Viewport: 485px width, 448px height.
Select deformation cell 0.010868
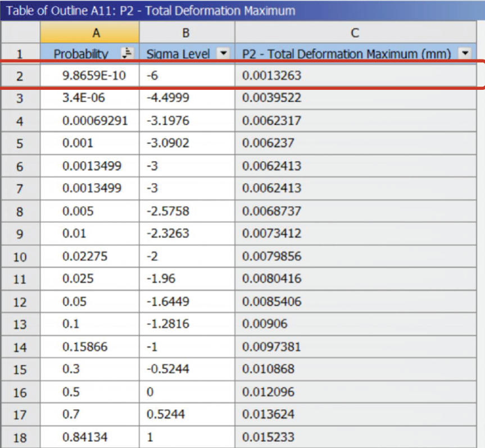pos(355,369)
